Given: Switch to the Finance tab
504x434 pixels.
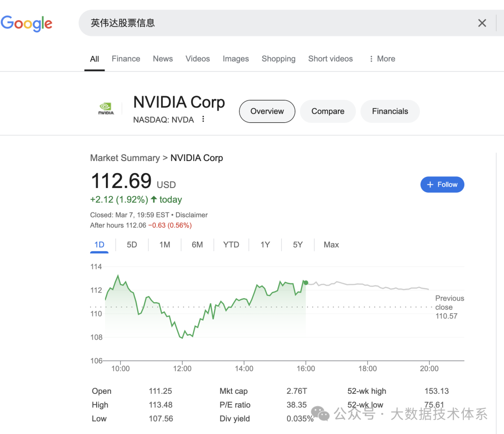Looking at the screenshot, I should tap(126, 59).
